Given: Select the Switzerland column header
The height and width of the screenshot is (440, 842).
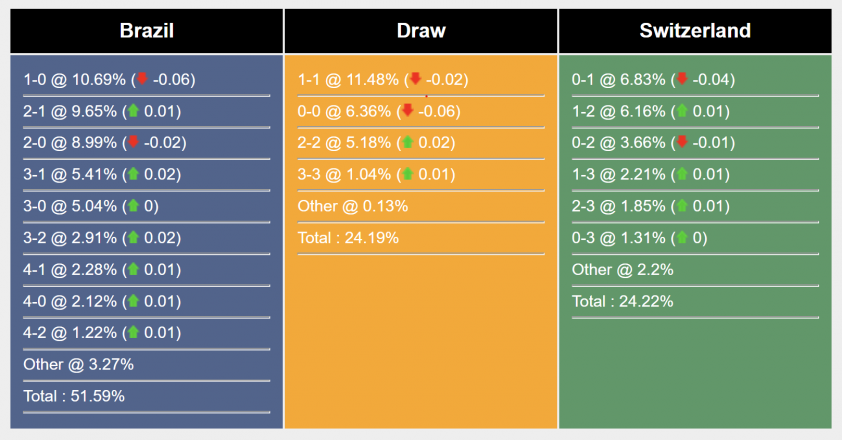Looking at the screenshot, I should tap(695, 31).
